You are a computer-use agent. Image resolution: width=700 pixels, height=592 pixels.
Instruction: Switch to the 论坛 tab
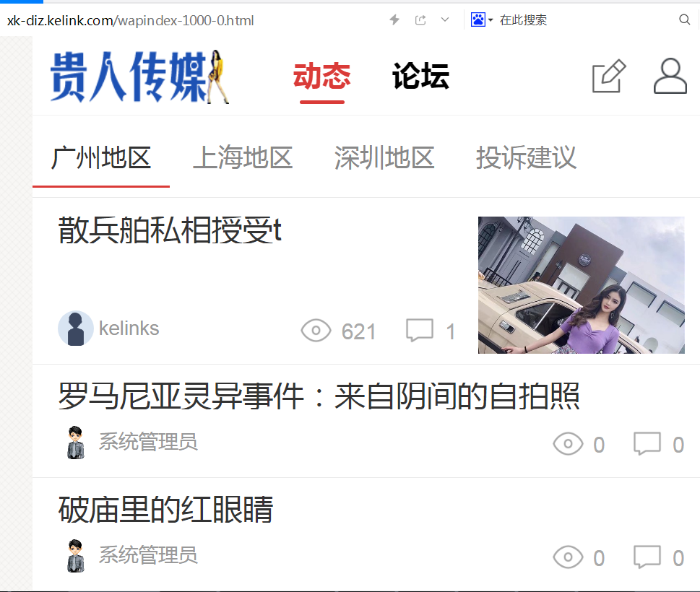[420, 76]
